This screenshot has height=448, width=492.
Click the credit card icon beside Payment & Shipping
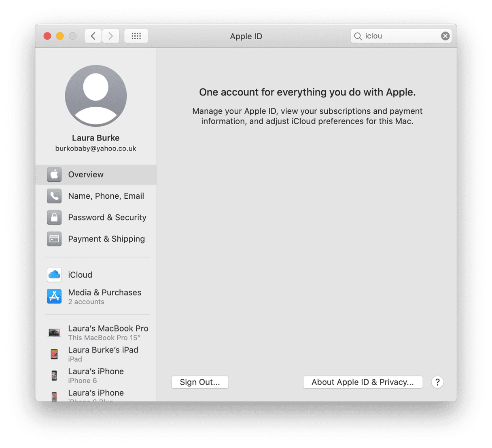[54, 239]
